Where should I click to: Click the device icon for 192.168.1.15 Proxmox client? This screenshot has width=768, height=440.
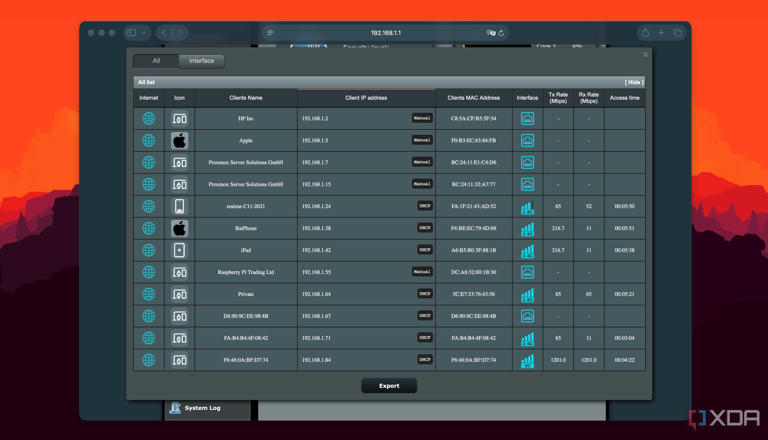pyautogui.click(x=179, y=184)
